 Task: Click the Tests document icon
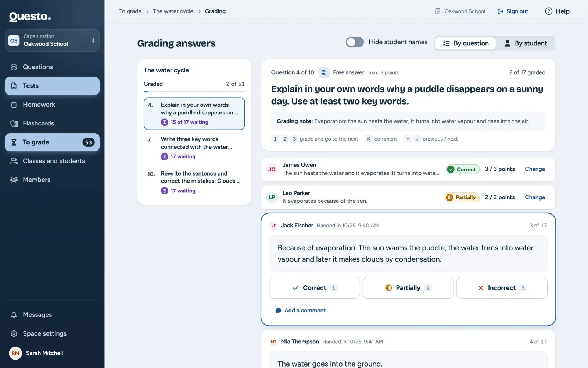pyautogui.click(x=14, y=86)
